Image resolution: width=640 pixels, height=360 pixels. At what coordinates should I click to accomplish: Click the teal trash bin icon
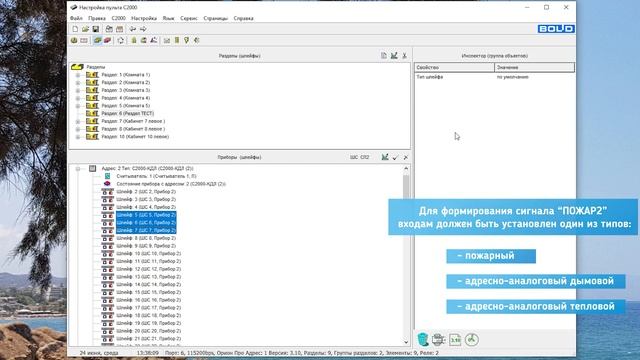pos(423,340)
